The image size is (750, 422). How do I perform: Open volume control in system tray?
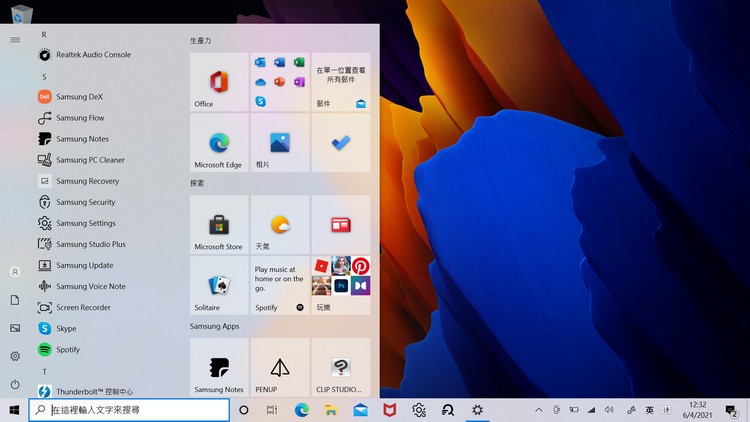point(609,410)
